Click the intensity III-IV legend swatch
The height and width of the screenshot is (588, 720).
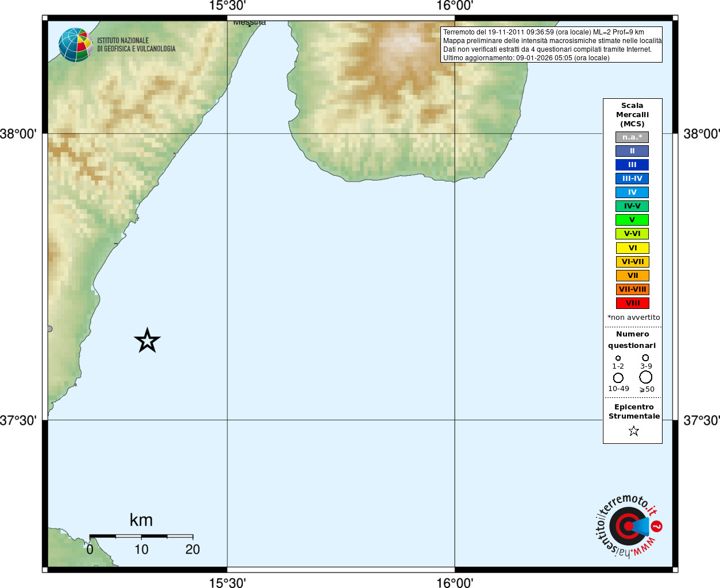pos(632,179)
